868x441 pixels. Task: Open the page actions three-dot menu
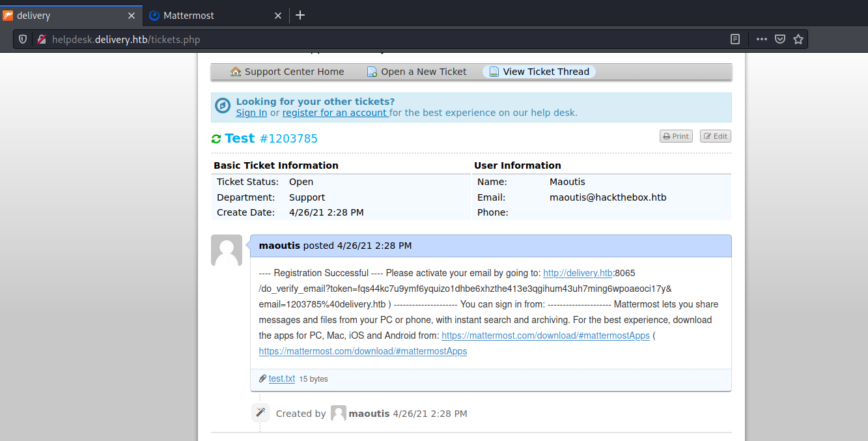tap(761, 40)
